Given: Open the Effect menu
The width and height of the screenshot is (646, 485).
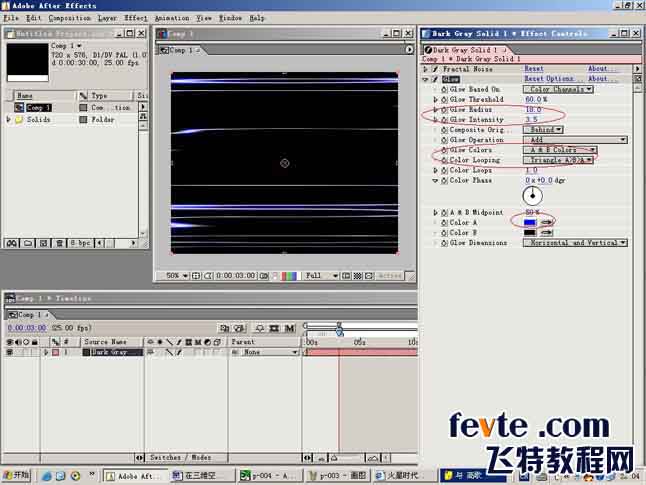Looking at the screenshot, I should click(x=136, y=18).
